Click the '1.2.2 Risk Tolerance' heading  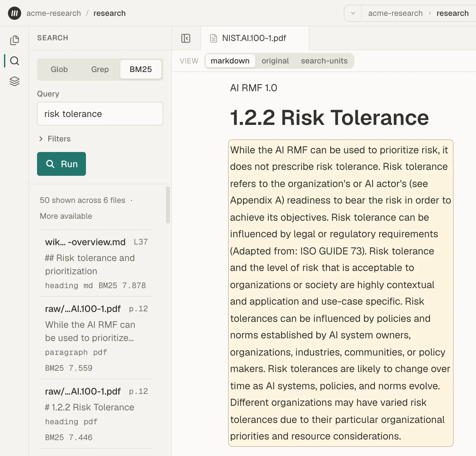329,118
